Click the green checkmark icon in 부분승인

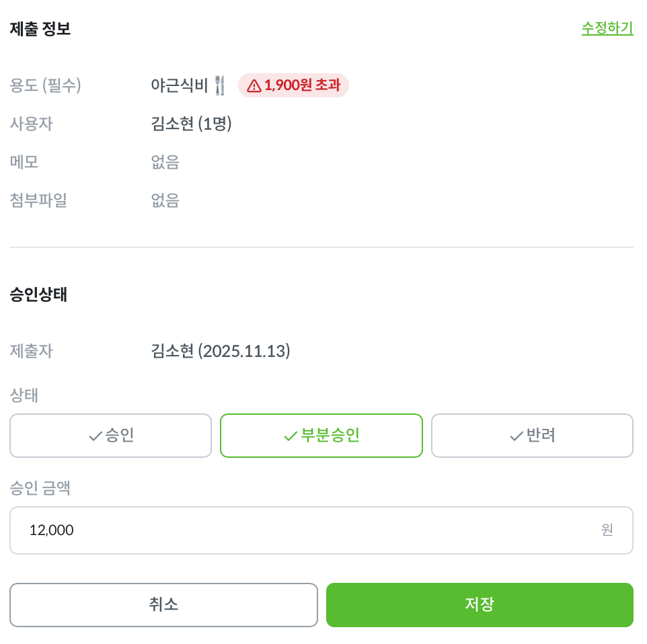click(x=290, y=436)
